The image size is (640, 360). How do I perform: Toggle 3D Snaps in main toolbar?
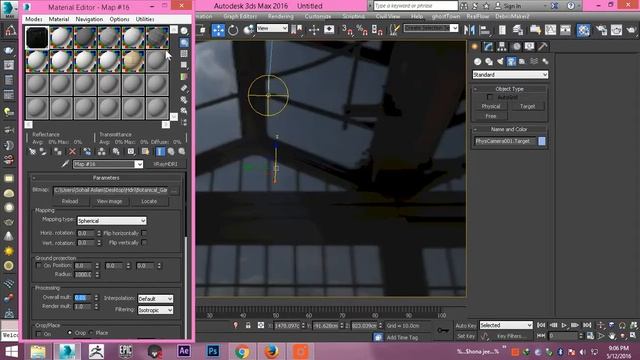click(347, 29)
